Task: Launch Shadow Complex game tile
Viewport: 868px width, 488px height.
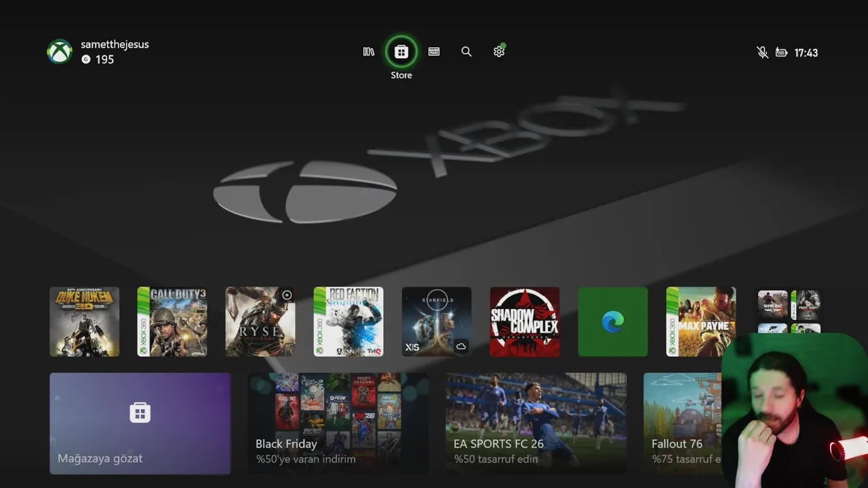Action: 525,322
